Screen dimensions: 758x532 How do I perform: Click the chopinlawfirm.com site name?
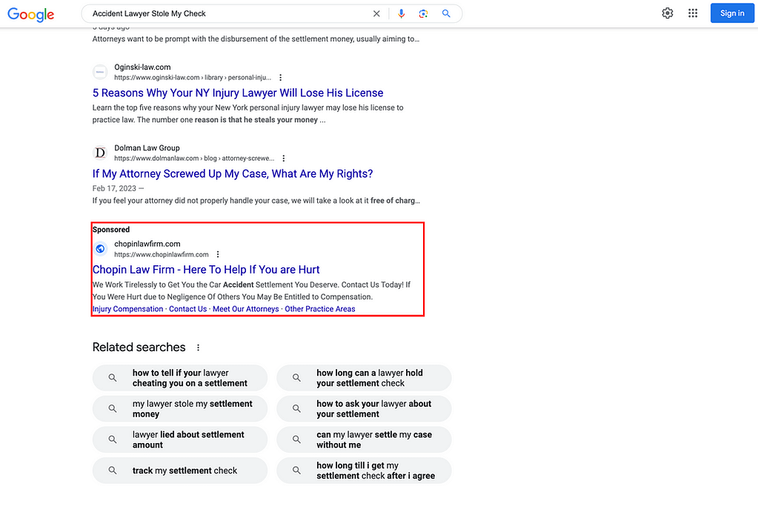click(147, 244)
